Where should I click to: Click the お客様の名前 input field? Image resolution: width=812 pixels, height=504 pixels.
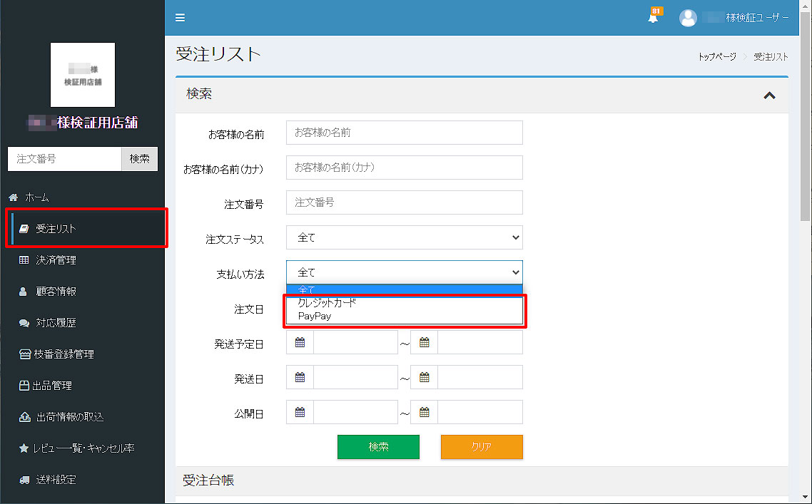point(404,133)
